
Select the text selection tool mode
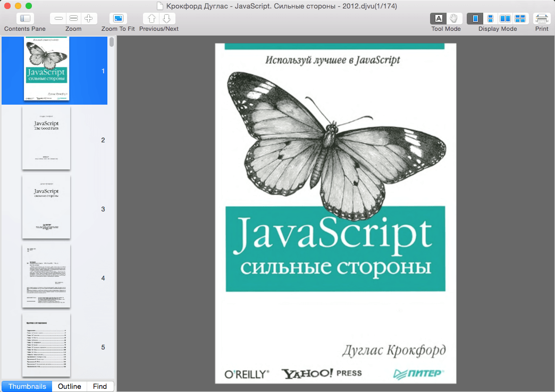click(x=438, y=19)
